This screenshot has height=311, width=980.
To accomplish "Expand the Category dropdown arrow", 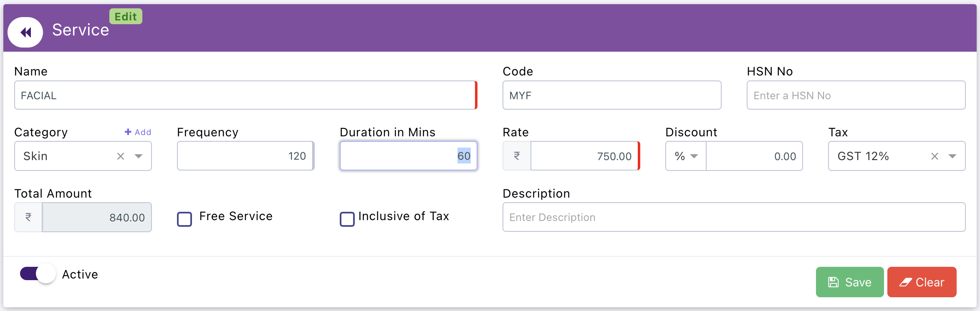I will pos(139,156).
